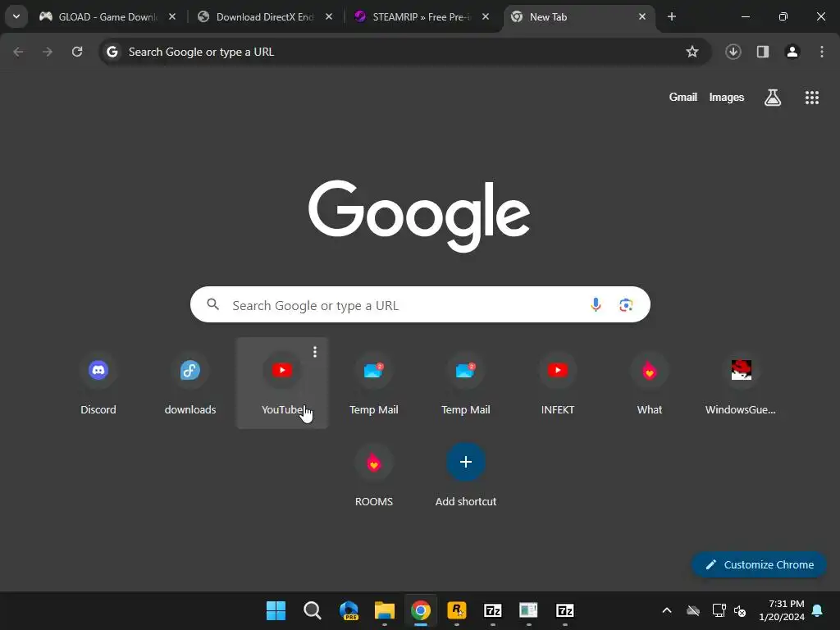
Task: Go back with the back arrow
Action: click(18, 52)
